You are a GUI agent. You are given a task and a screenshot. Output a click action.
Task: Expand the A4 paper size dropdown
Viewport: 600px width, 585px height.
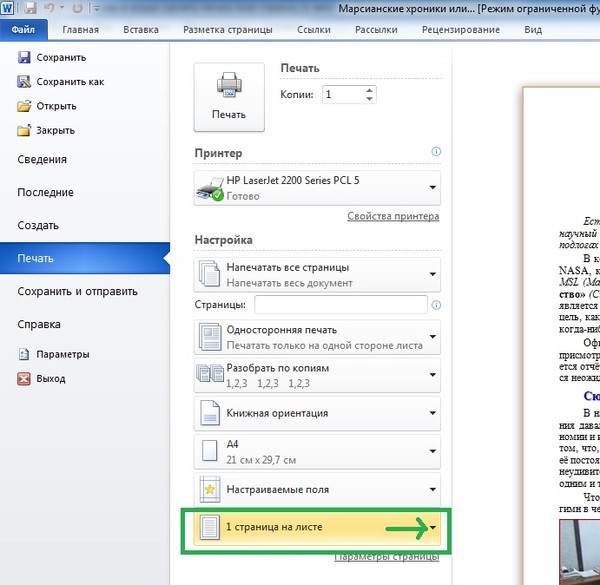pos(317,451)
